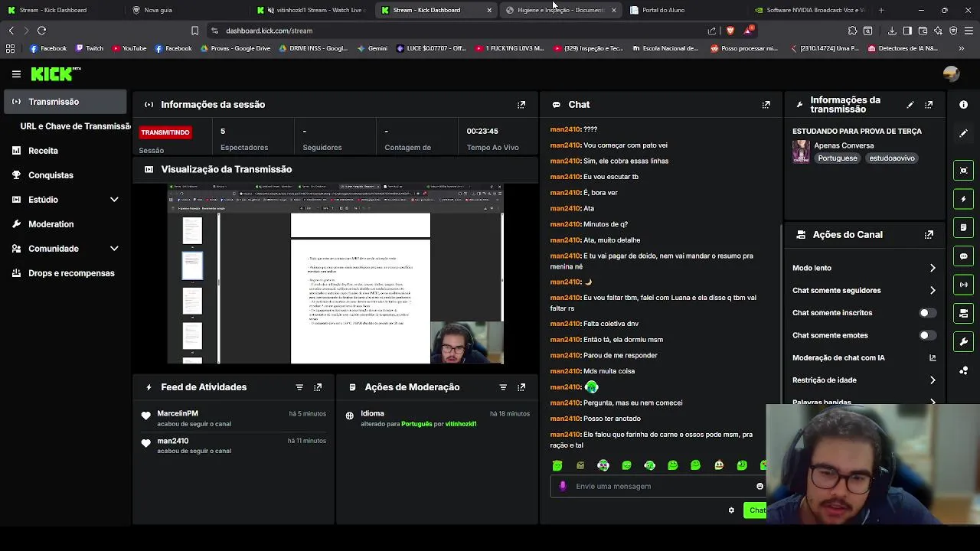Pop out the Chat panel
This screenshot has width=980, height=551.
(766, 105)
